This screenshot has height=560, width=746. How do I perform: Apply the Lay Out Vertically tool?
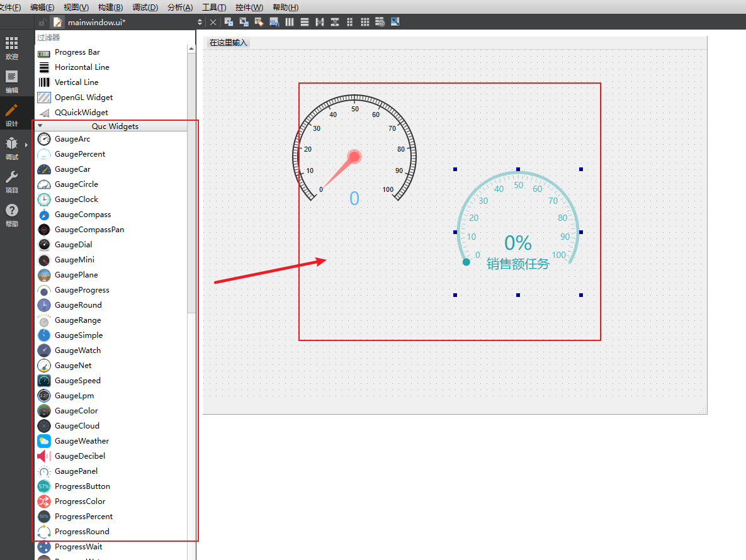pyautogui.click(x=305, y=22)
